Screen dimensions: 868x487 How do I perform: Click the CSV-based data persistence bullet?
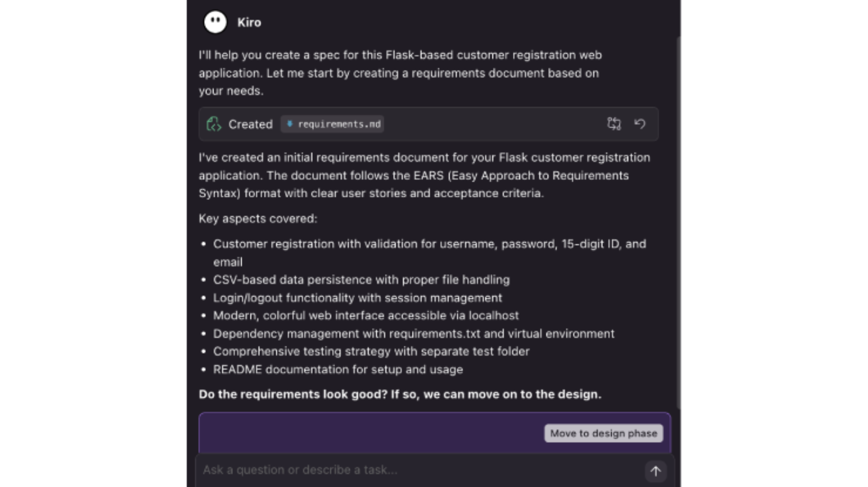[x=361, y=280]
